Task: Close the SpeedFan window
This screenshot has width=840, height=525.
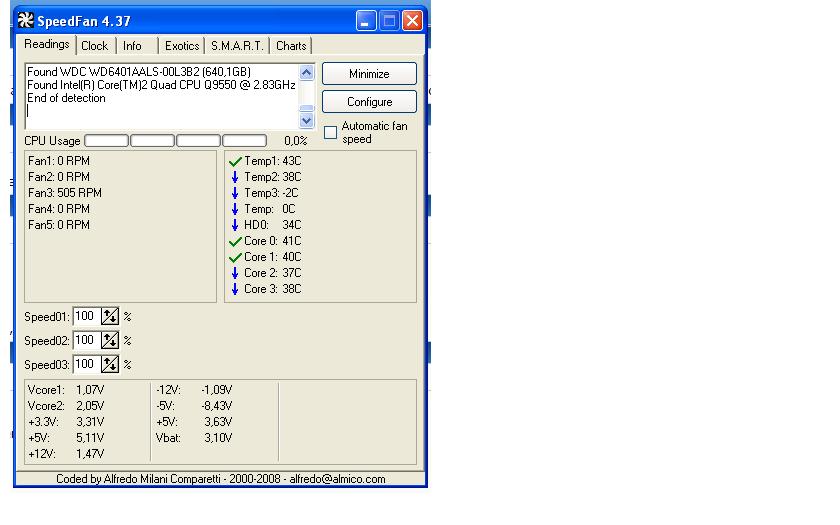Action: coord(412,21)
